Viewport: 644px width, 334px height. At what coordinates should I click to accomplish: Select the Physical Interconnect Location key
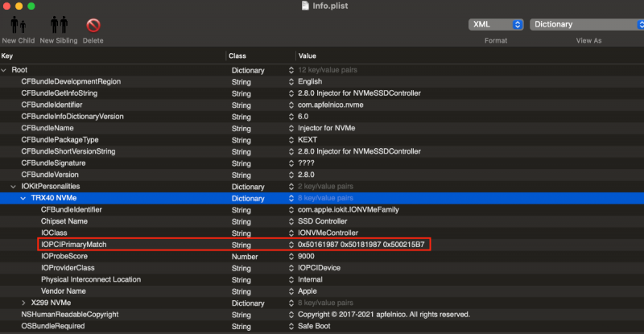click(91, 279)
